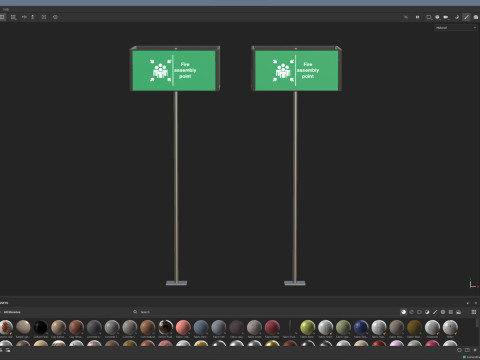Toggle the half-filled circle filters icon in Assets
This screenshot has height=360, width=480.
pos(427,312)
